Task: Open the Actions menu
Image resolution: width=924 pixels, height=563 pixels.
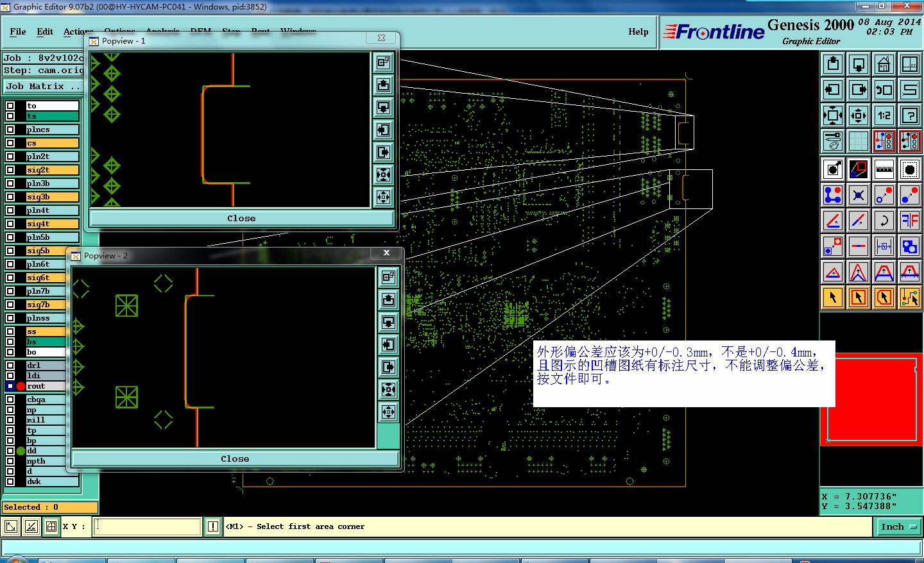Action: point(77,31)
